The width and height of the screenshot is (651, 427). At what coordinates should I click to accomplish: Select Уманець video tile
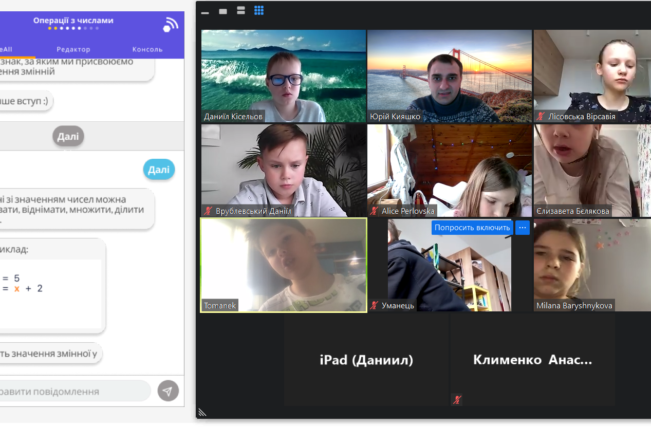[450, 265]
